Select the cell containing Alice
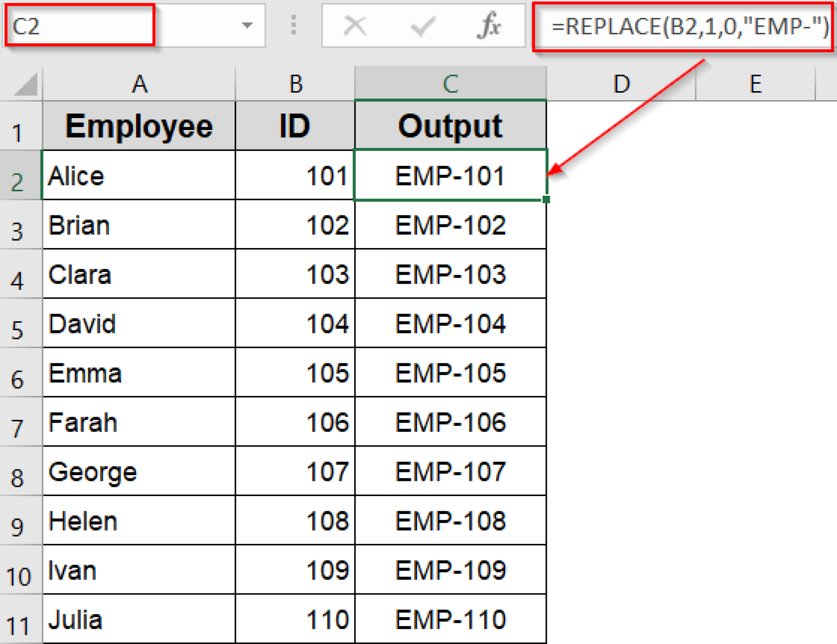The image size is (837, 644). click(x=139, y=176)
